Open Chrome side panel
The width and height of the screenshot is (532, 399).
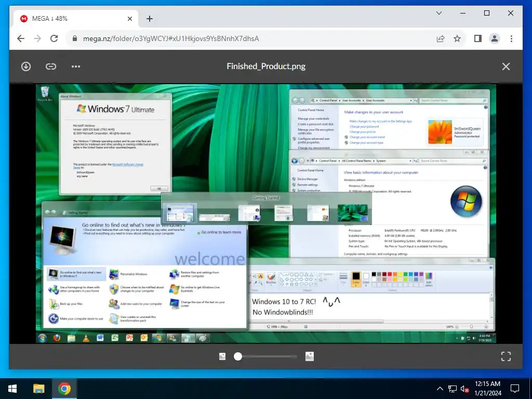(478, 38)
